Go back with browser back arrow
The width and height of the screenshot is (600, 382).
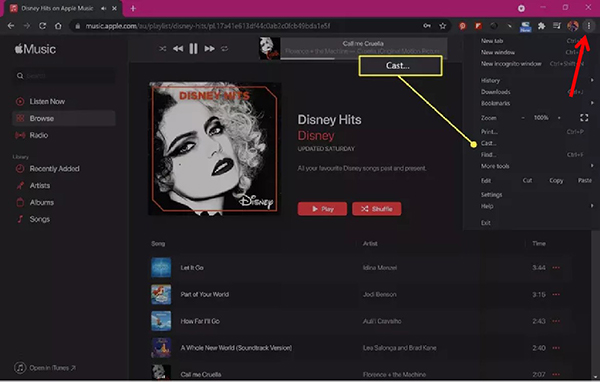point(11,26)
